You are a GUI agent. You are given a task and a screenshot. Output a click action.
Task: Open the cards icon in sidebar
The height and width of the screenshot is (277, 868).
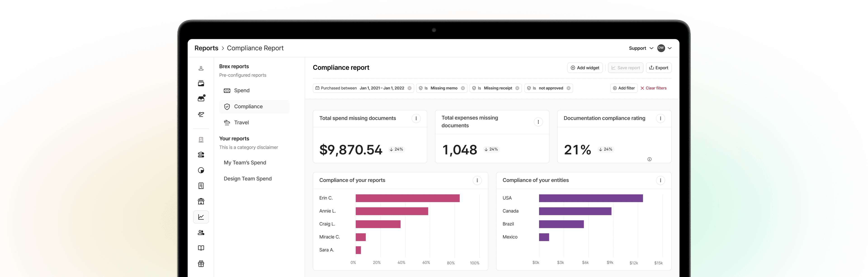[x=201, y=84]
